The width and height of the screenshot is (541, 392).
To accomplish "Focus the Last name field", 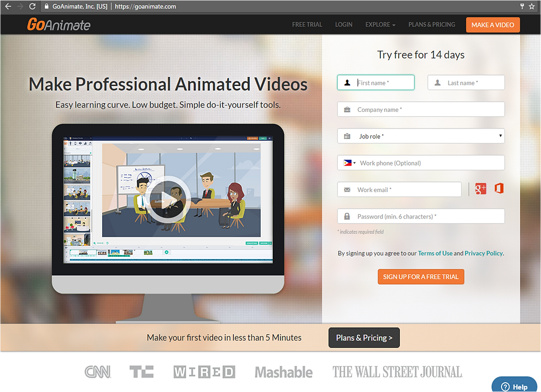I will (466, 83).
